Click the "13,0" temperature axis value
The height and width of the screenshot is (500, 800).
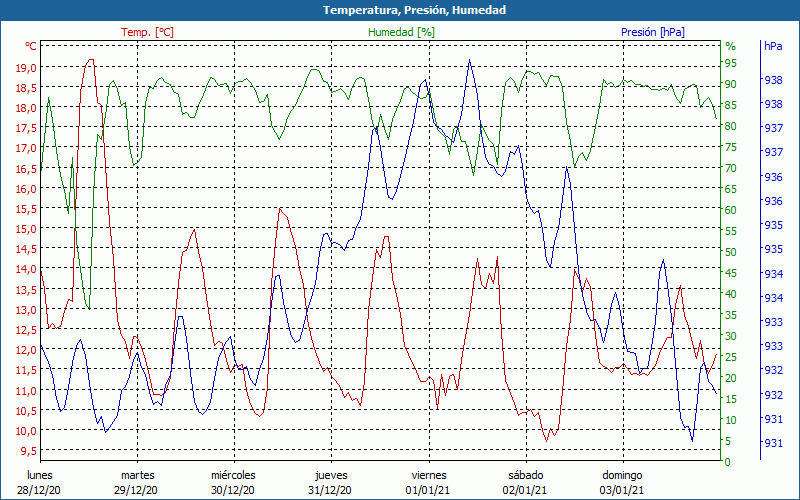point(28,309)
